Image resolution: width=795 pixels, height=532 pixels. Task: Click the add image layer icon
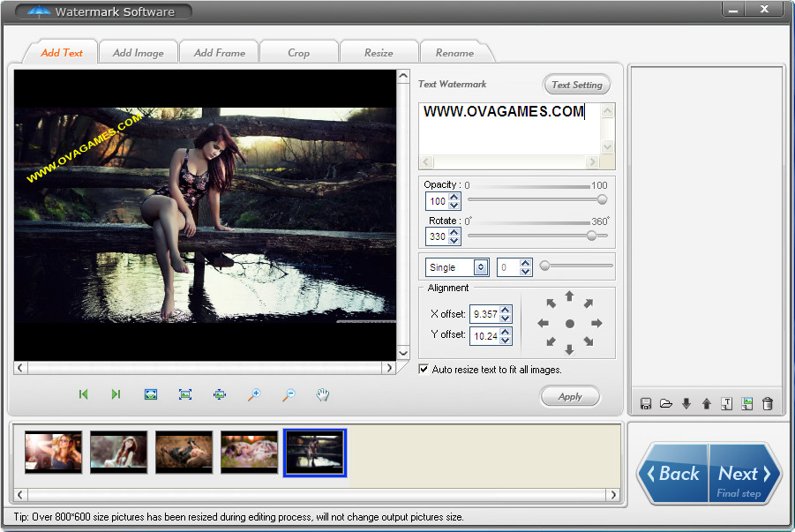(x=746, y=404)
